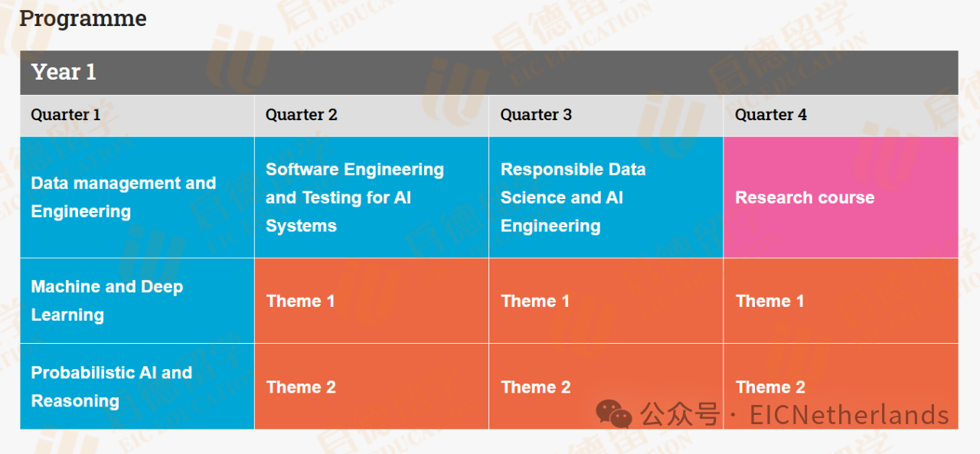Select the Year 1 header bar
Viewport: 980px width, 454px height.
pyautogui.click(x=489, y=73)
